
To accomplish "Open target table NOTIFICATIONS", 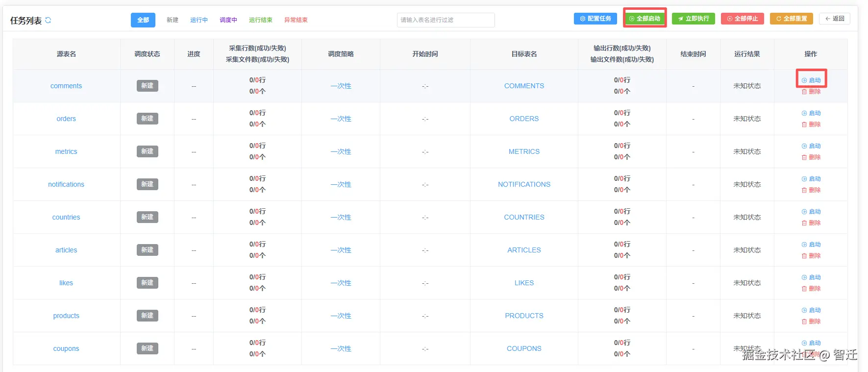I will tap(524, 184).
